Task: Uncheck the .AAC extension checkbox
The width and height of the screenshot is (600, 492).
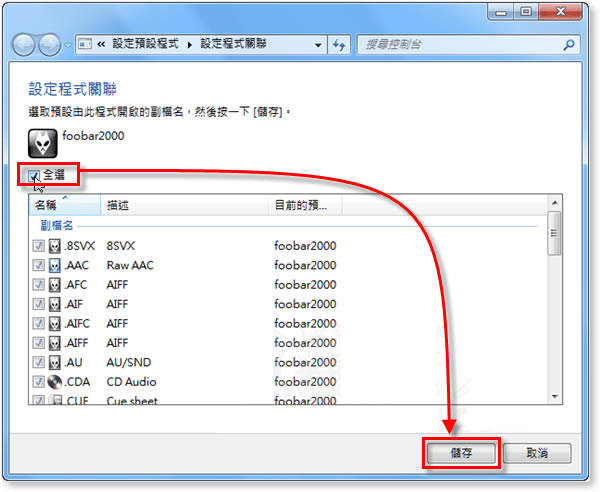Action: (x=38, y=266)
